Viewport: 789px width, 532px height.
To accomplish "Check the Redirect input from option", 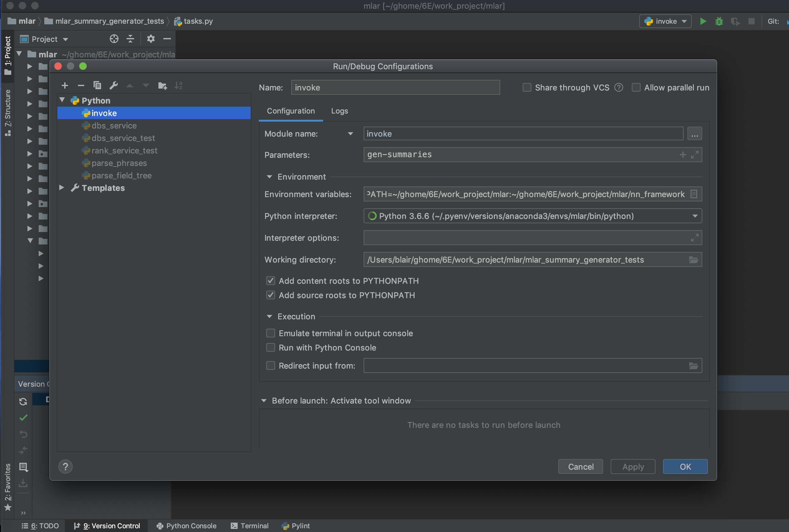I will [270, 365].
